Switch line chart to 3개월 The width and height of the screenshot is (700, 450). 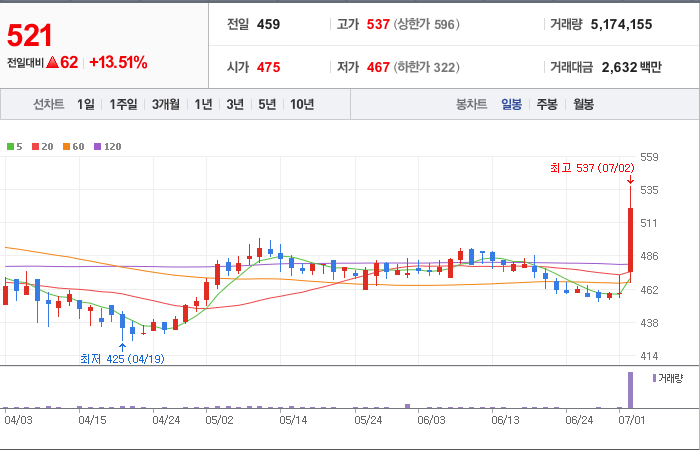[x=166, y=104]
